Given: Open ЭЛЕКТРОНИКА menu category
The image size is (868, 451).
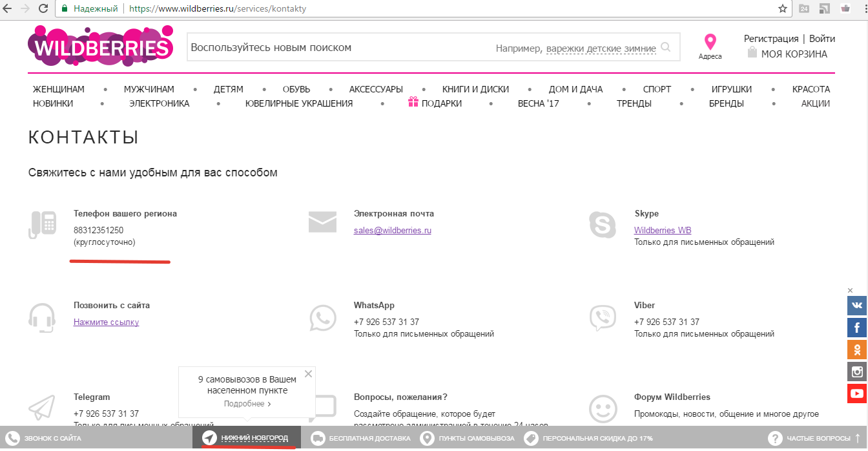Looking at the screenshot, I should (x=160, y=103).
